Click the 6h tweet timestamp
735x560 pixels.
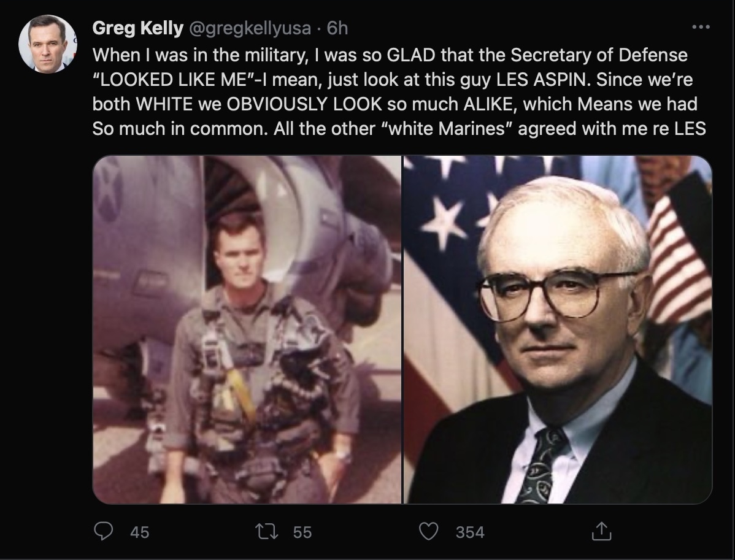coord(338,28)
